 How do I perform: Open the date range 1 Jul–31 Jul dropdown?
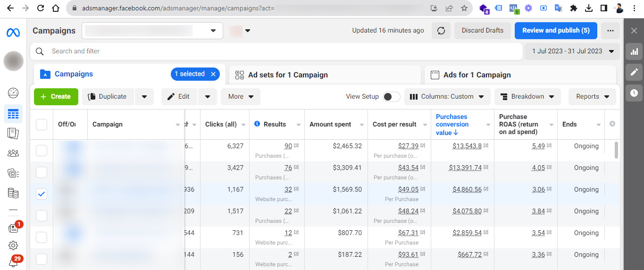click(573, 51)
